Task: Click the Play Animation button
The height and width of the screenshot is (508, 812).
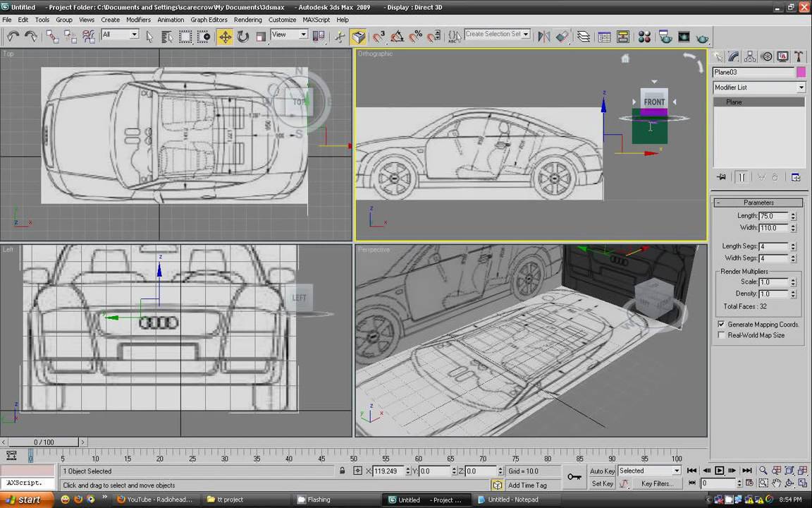Action: [x=719, y=471]
